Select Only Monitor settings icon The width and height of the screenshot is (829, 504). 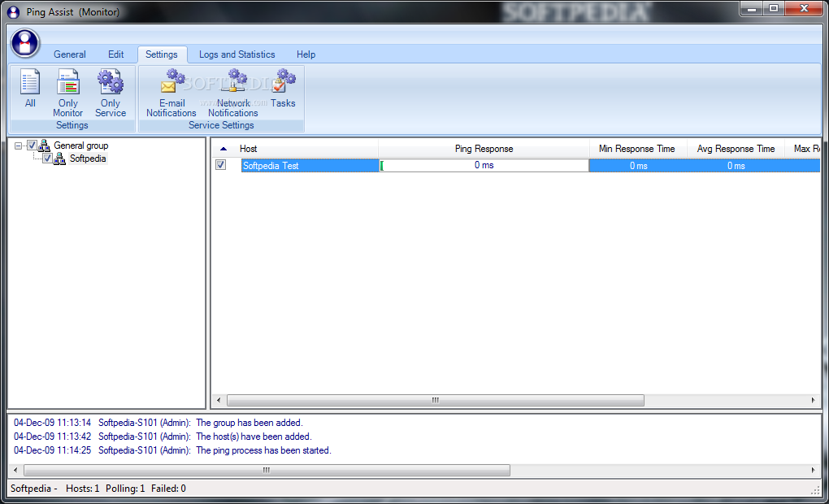point(67,93)
